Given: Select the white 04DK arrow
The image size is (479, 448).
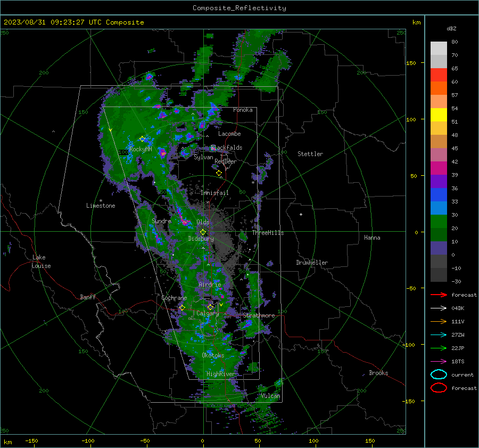Looking at the screenshot, I should (x=439, y=308).
